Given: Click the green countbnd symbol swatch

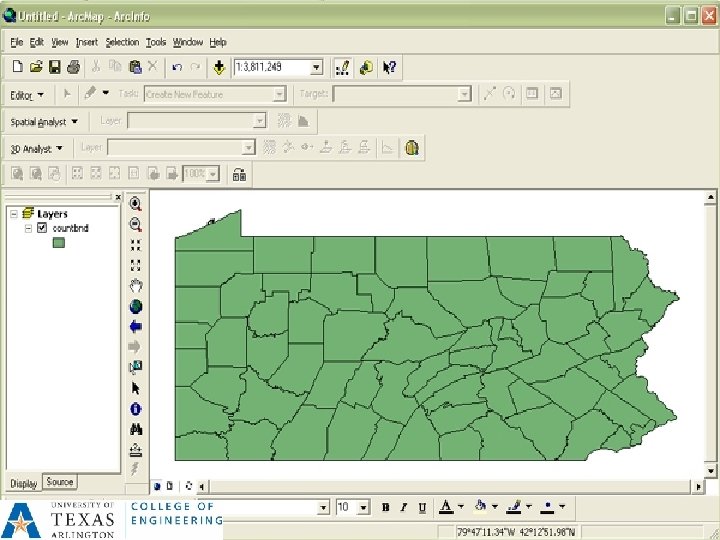Looking at the screenshot, I should [x=59, y=242].
